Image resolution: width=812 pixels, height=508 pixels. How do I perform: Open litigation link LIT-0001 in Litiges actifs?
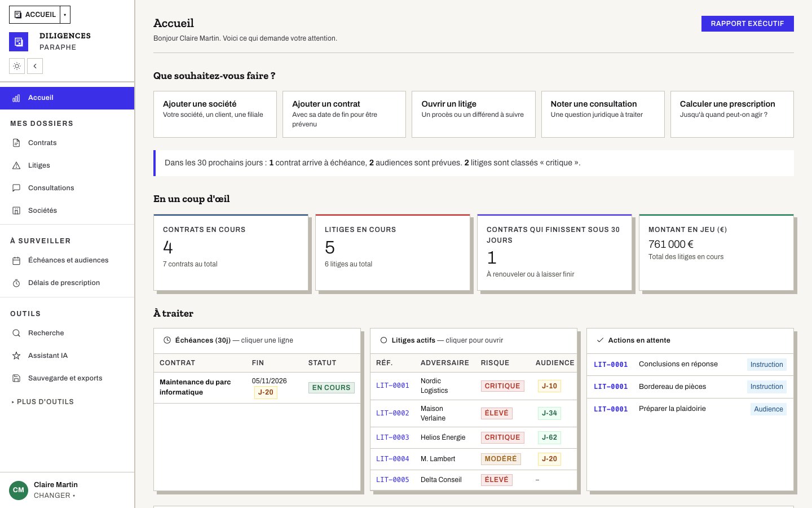pos(392,386)
